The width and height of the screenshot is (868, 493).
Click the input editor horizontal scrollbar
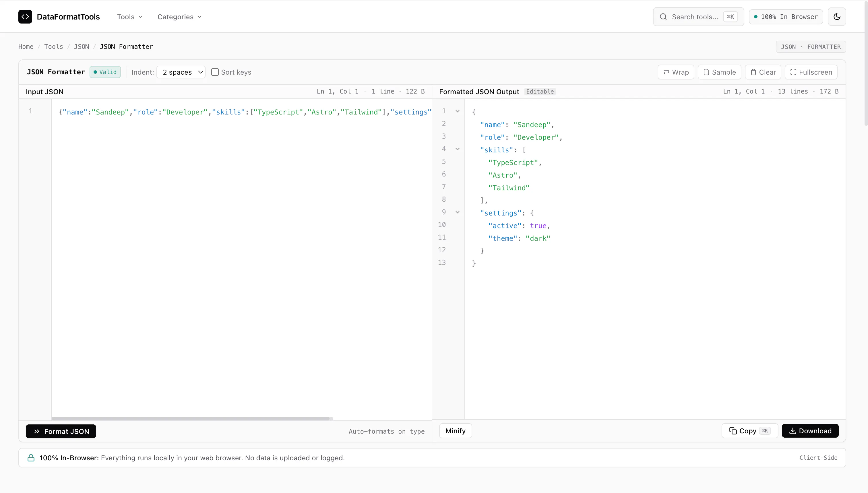pos(192,418)
